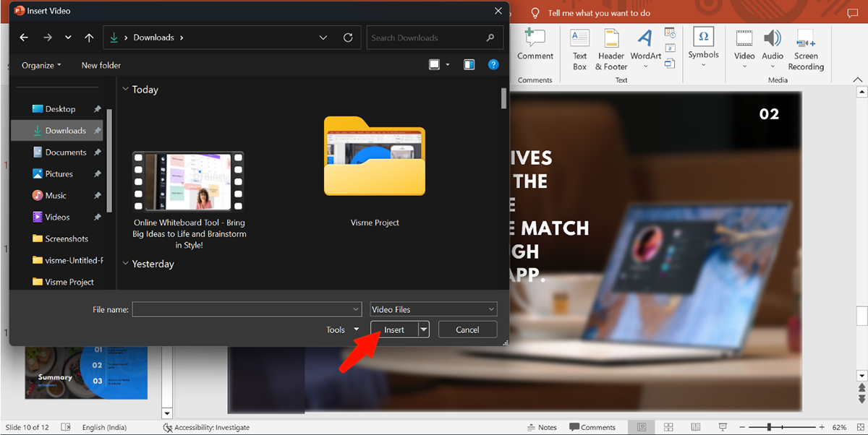Open the Organize dropdown menu
The width and height of the screenshot is (868, 435).
pos(41,65)
